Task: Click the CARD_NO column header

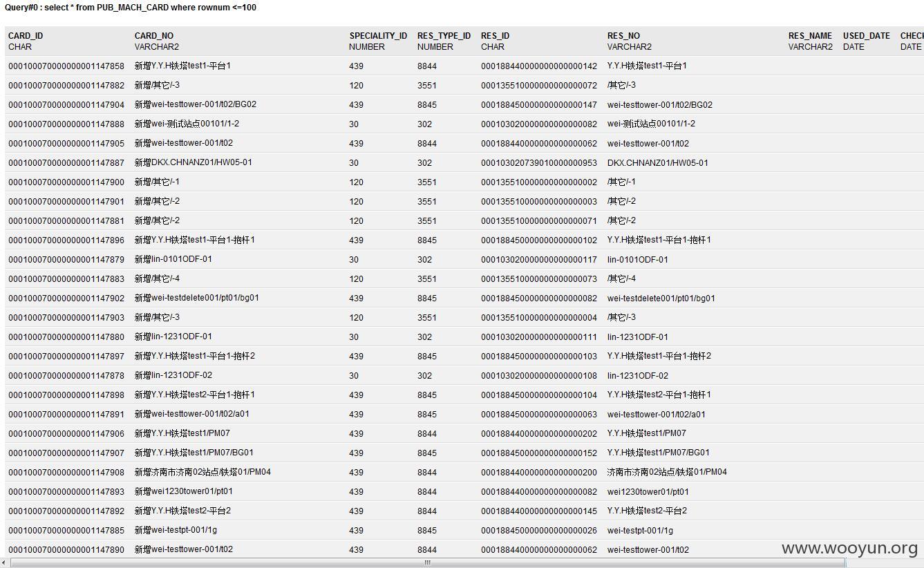Action: point(154,36)
